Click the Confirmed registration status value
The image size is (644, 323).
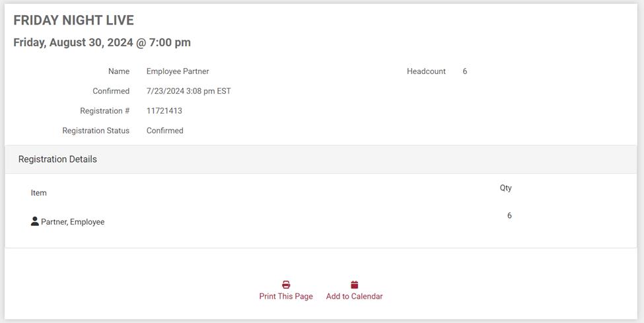(165, 131)
